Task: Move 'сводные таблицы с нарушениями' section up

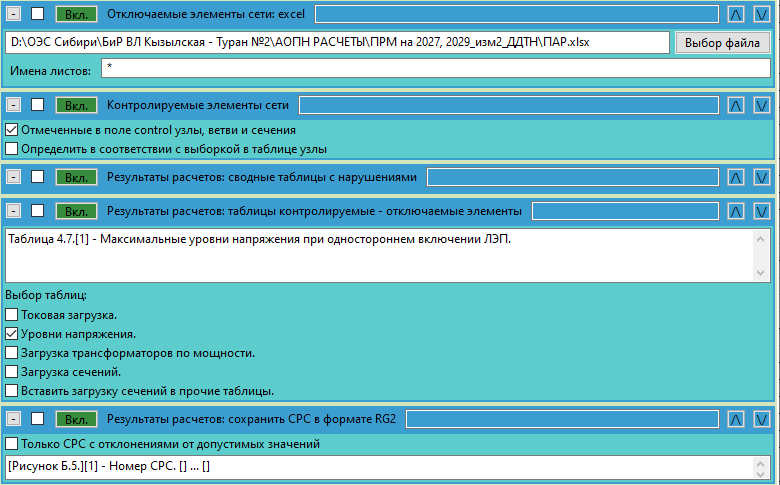Action: click(x=736, y=177)
